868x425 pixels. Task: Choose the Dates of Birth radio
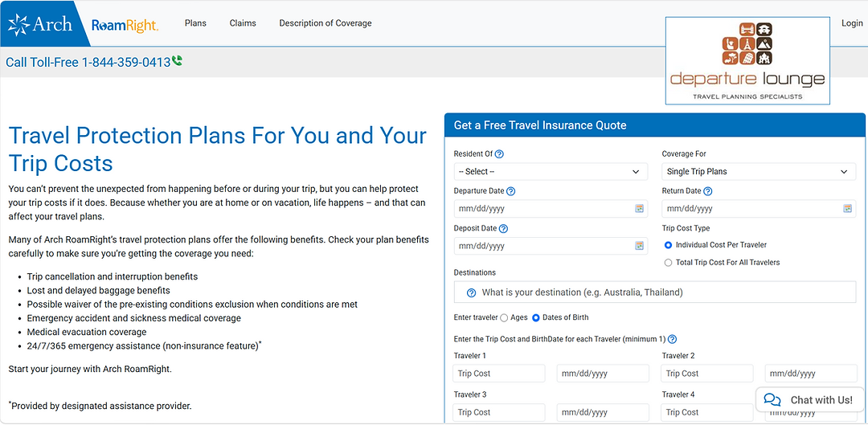coord(536,317)
